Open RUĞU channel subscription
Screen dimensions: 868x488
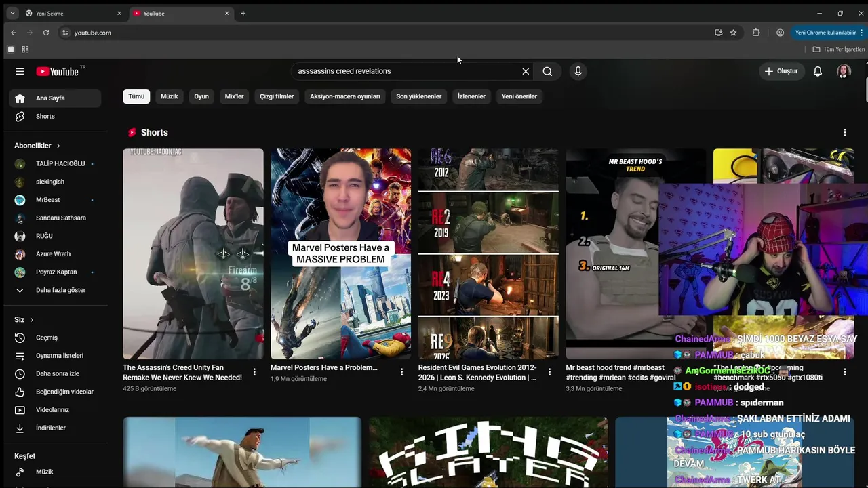point(55,236)
